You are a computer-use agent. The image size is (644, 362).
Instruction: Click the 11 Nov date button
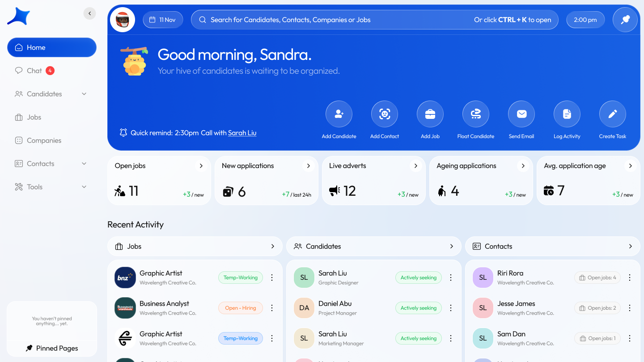[163, 20]
